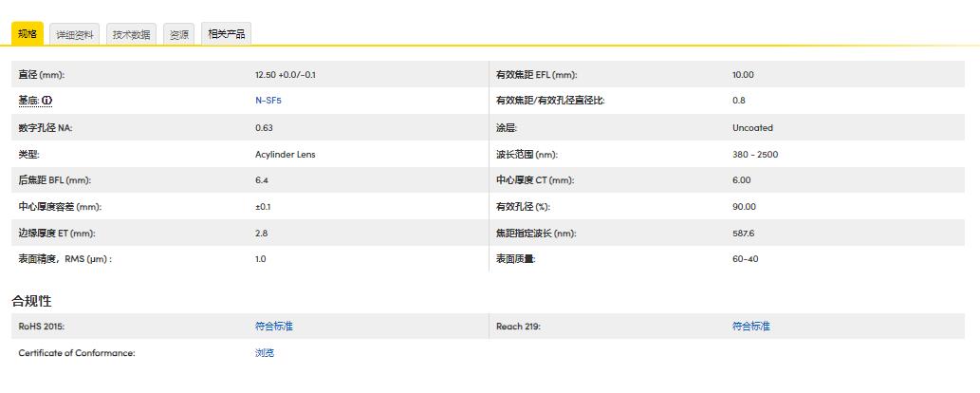Click the 合规性 section heading
Image resolution: width=980 pixels, height=393 pixels.
pyautogui.click(x=31, y=301)
